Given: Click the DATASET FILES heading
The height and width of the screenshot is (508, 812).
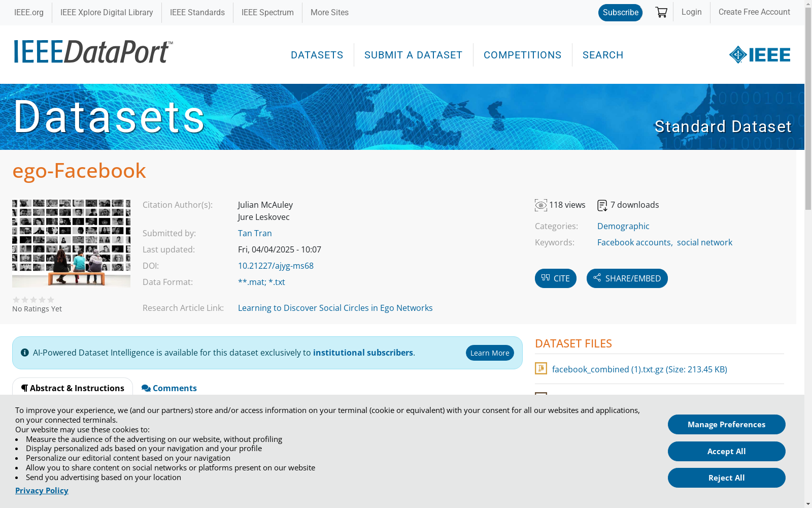Looking at the screenshot, I should point(573,343).
